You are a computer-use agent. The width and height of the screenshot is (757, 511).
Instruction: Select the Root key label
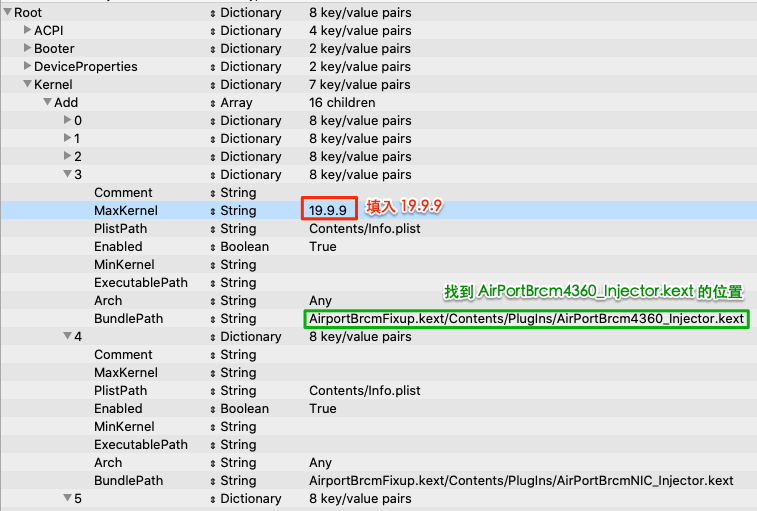28,13
